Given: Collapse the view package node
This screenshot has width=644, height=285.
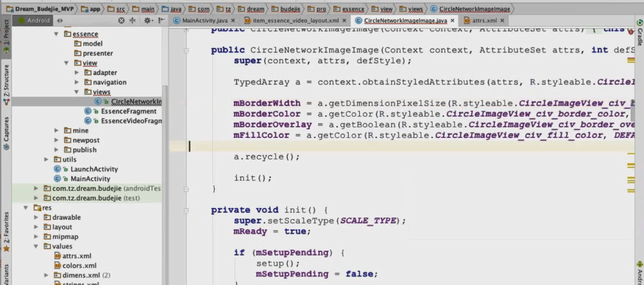Looking at the screenshot, I should (x=66, y=63).
